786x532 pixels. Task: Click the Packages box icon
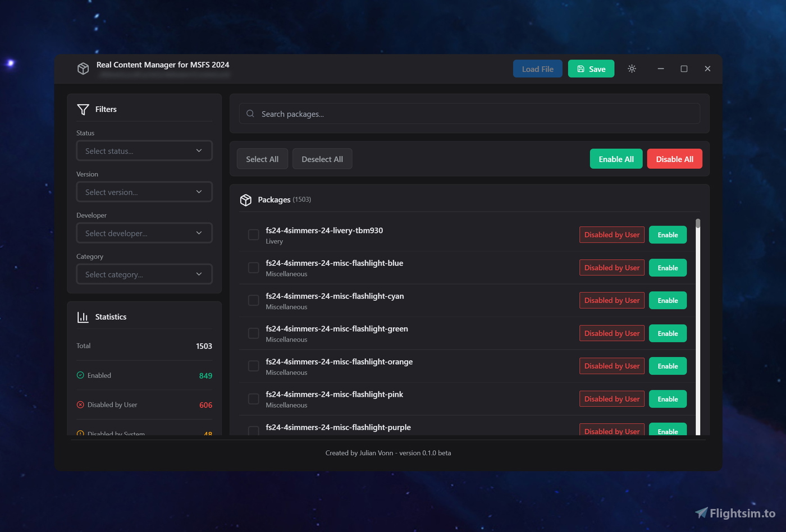click(x=246, y=200)
